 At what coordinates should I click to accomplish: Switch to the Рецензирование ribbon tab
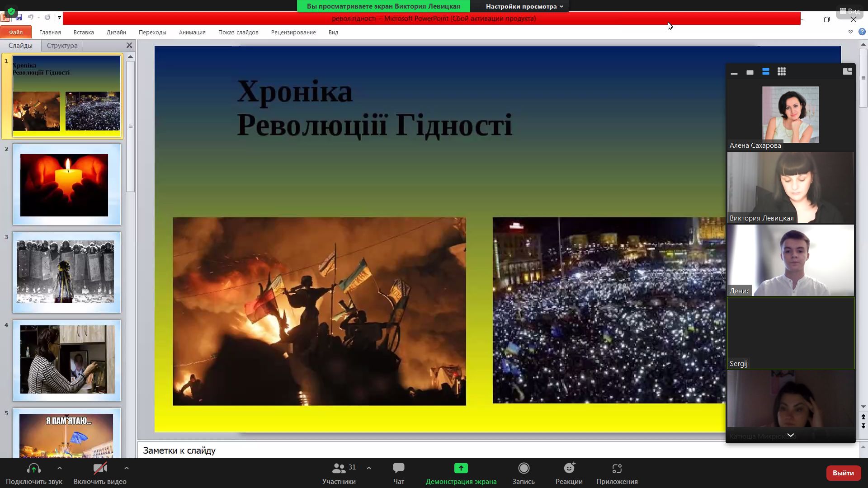tap(293, 32)
